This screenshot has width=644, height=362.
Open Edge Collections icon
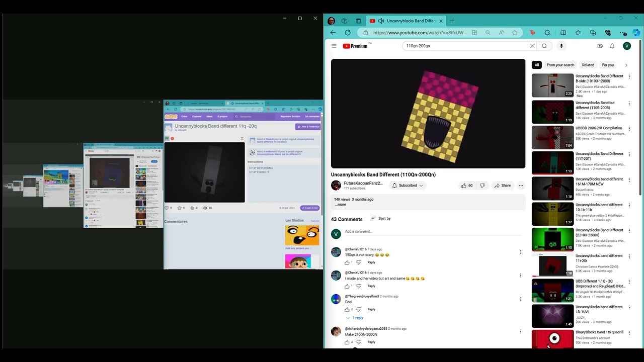click(593, 33)
